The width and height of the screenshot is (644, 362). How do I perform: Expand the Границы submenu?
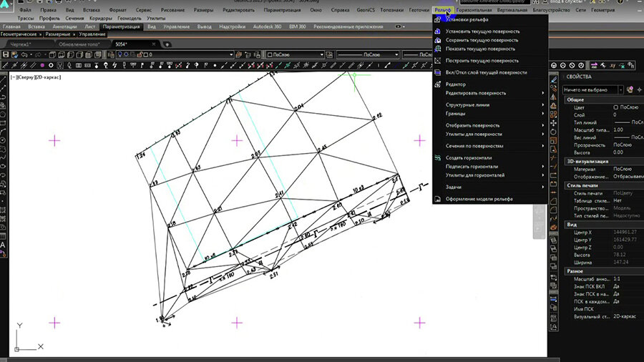[x=490, y=114]
